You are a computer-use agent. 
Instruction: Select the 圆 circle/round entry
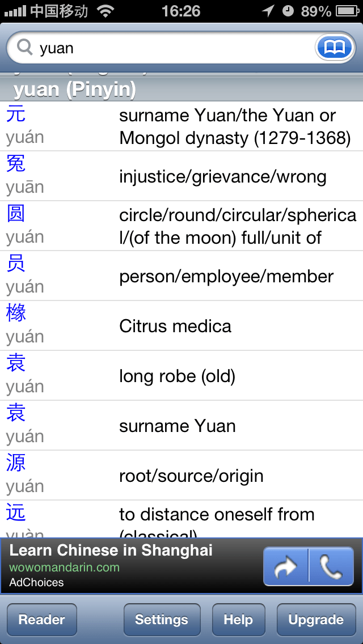coord(181,226)
